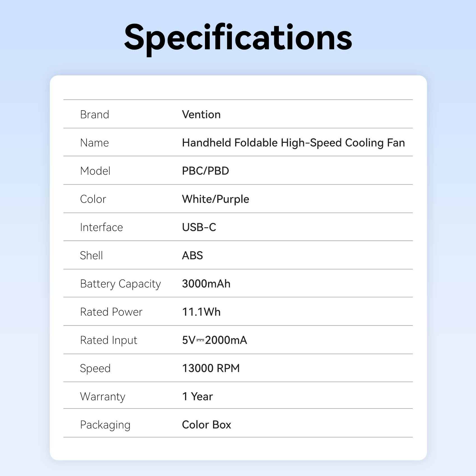
Task: Click the Handheld Foldable High-Speed Cooling Fan text
Action: pos(293,143)
